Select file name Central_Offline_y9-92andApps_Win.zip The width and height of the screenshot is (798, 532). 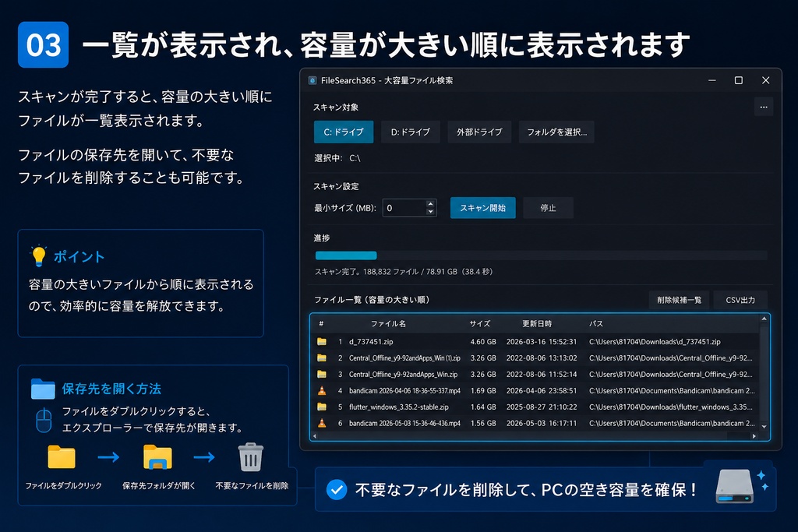point(403,375)
